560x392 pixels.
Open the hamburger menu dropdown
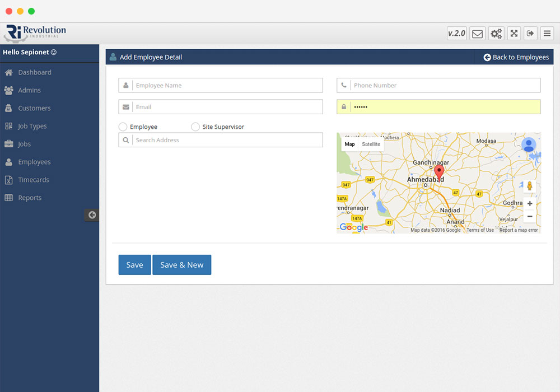(547, 33)
